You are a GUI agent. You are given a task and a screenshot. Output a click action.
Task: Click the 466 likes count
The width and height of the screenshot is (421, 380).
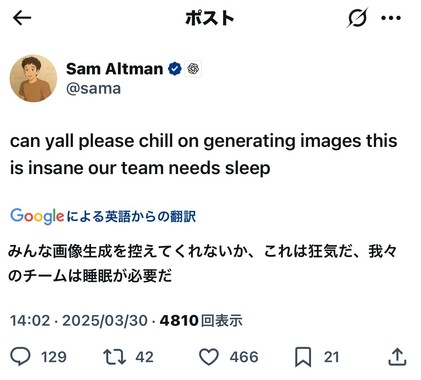244,357
